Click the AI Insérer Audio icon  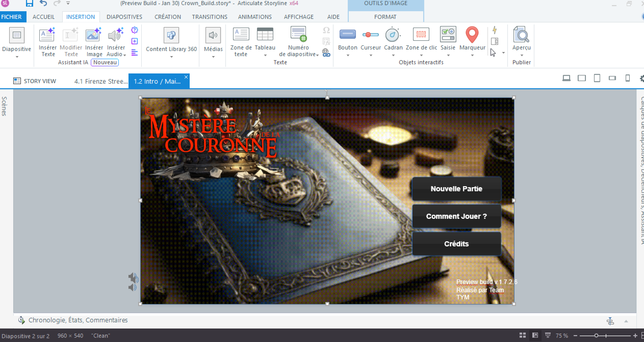coord(116,35)
